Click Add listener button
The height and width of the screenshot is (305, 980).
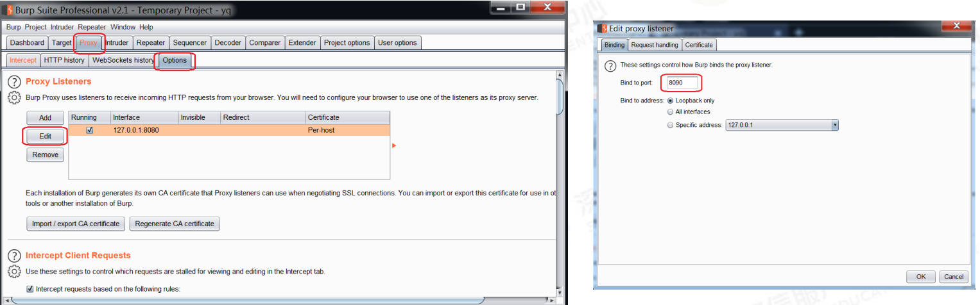(x=45, y=118)
